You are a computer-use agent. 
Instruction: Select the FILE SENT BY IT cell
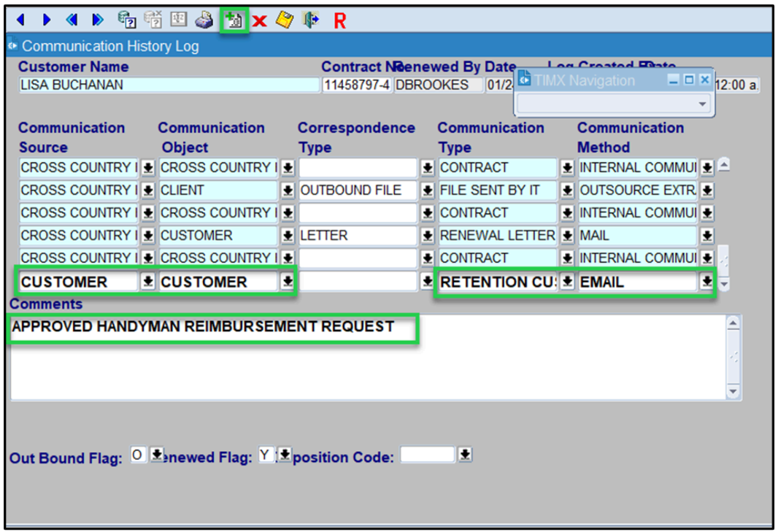(498, 190)
